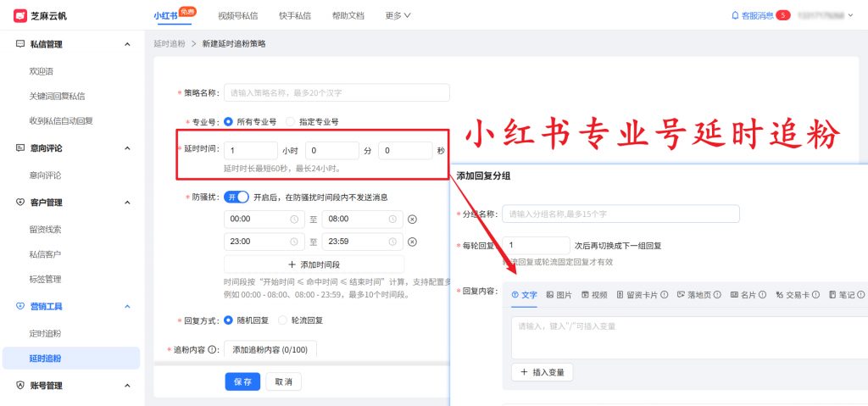Viewport: 868px width, 406px height.
Task: Collapse the 账号管理 section
Action: (127, 386)
